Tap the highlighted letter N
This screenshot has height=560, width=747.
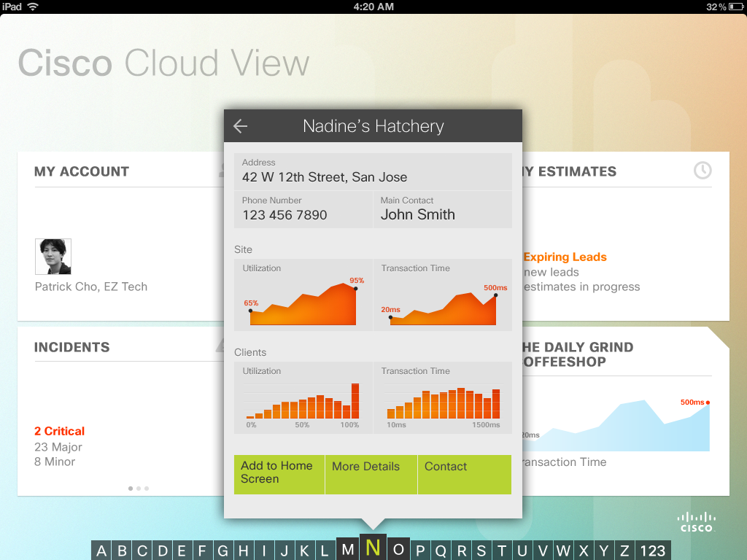click(x=373, y=547)
